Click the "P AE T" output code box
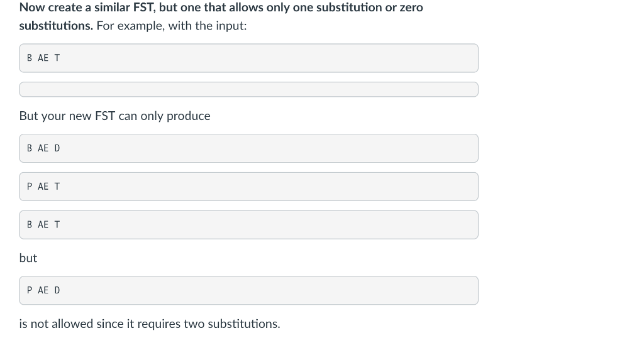The height and width of the screenshot is (360, 644). (248, 187)
